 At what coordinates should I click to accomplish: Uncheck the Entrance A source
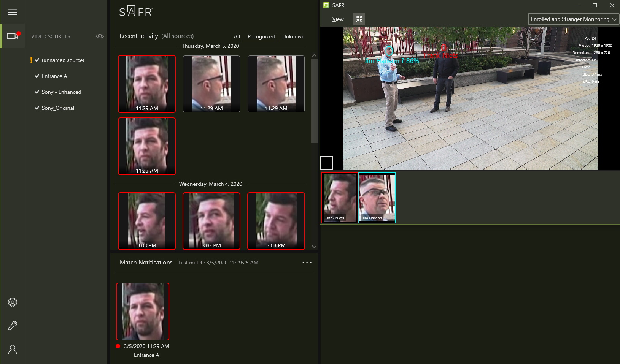(37, 76)
